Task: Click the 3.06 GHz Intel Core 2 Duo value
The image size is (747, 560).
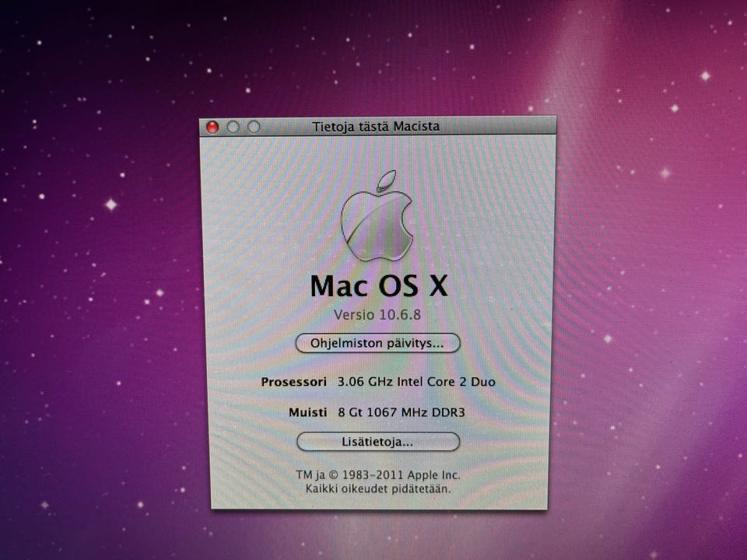Action: pyautogui.click(x=416, y=381)
